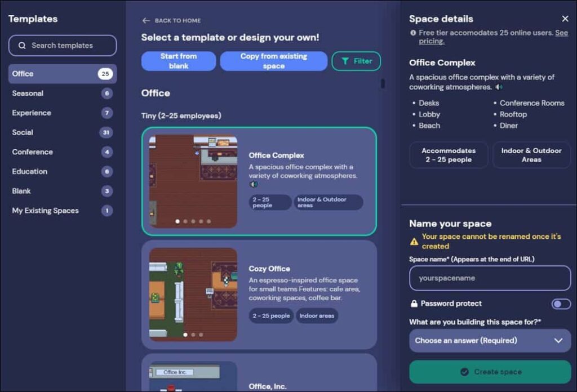Click last carousel dot on Office Complex thumbnail

coord(208,221)
